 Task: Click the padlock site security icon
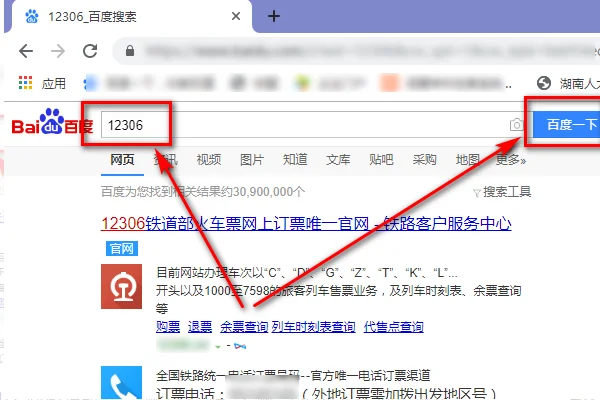click(130, 51)
